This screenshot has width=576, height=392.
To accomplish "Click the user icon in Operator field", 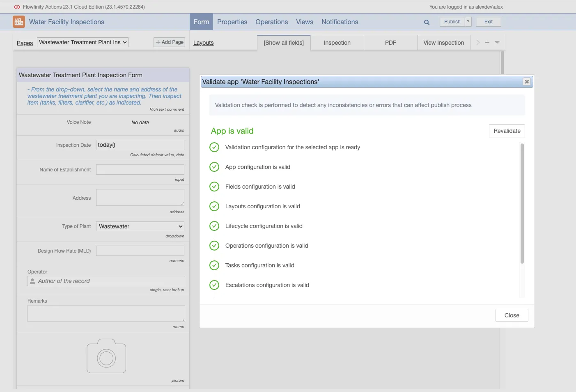I will pos(32,281).
